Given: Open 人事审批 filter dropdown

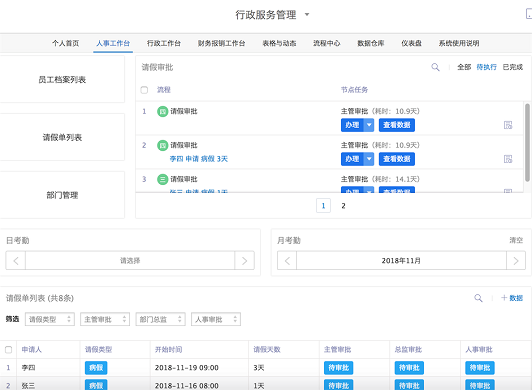Looking at the screenshot, I should click(216, 319).
